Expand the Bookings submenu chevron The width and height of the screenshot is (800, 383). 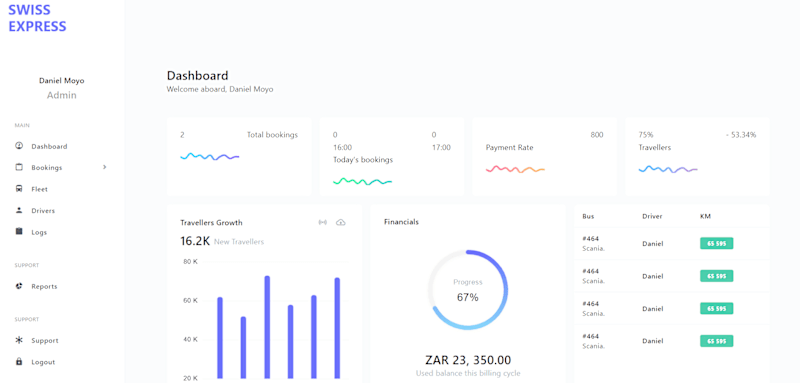point(105,167)
